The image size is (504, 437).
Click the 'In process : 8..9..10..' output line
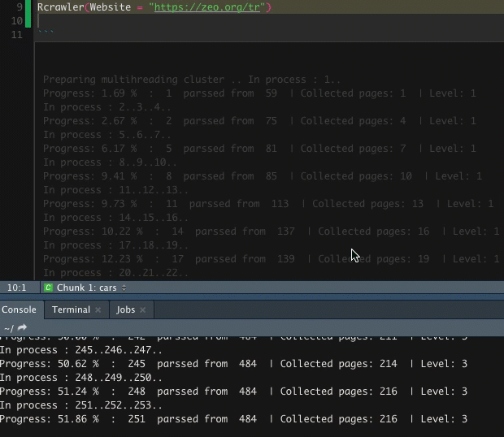tap(110, 162)
